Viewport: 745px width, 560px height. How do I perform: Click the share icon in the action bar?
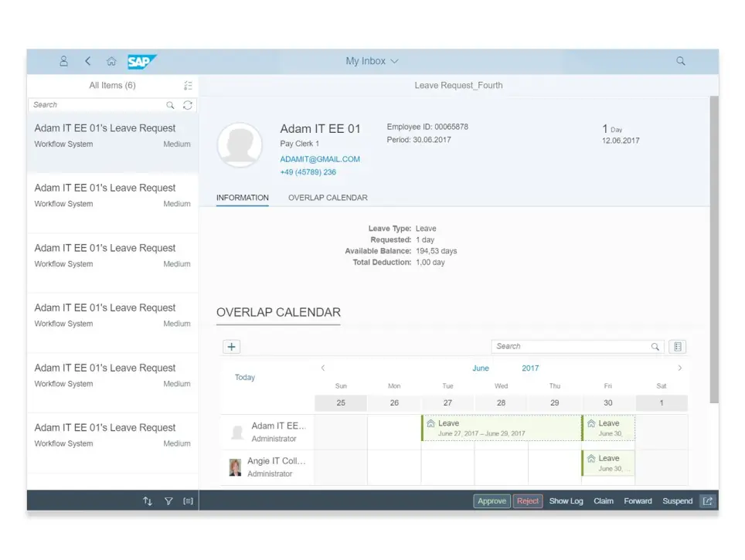707,501
